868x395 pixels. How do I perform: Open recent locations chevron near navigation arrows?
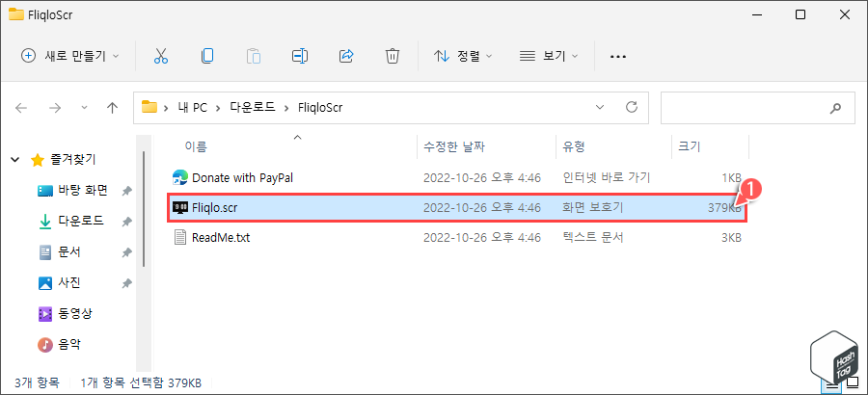[x=84, y=107]
